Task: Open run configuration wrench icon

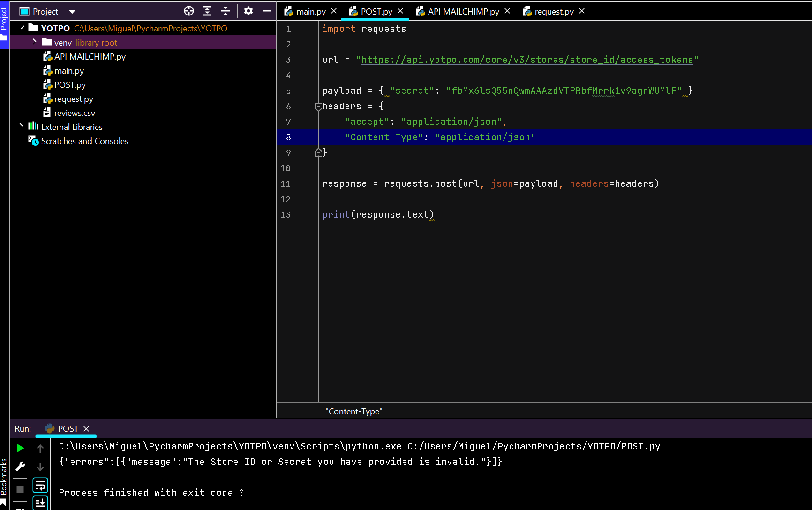Action: (x=20, y=466)
